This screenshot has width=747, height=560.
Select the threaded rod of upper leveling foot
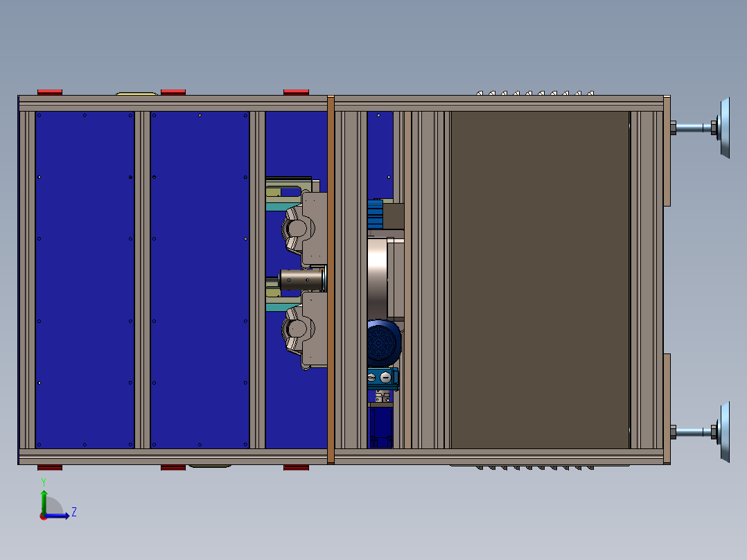pyautogui.click(x=693, y=128)
